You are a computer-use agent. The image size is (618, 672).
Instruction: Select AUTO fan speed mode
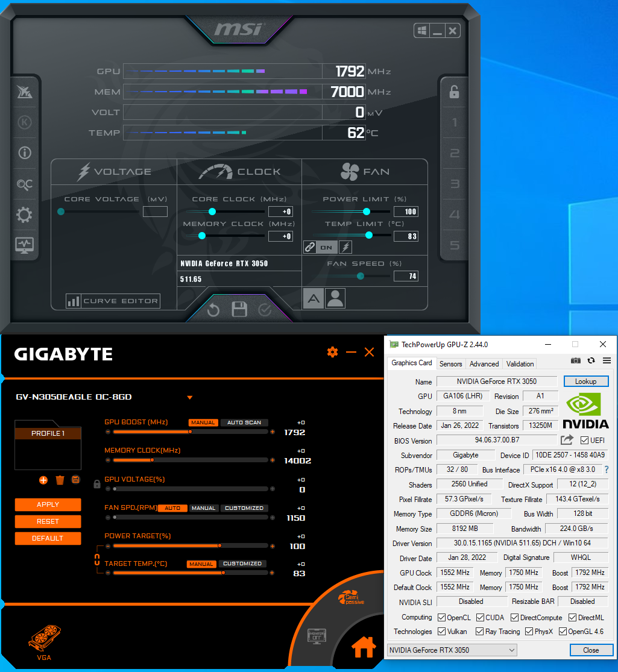click(172, 508)
